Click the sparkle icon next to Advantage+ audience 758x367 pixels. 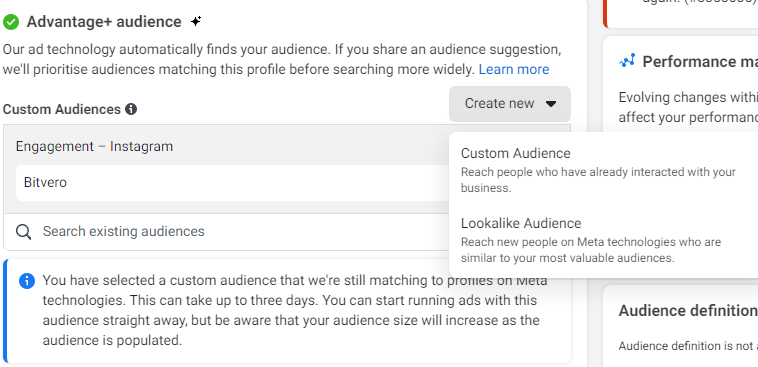pyautogui.click(x=196, y=21)
